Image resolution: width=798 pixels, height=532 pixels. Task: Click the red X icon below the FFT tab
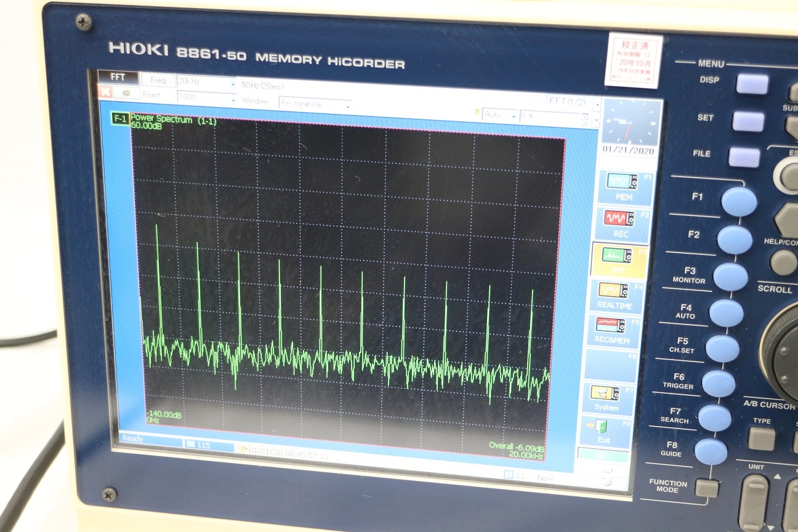(104, 92)
